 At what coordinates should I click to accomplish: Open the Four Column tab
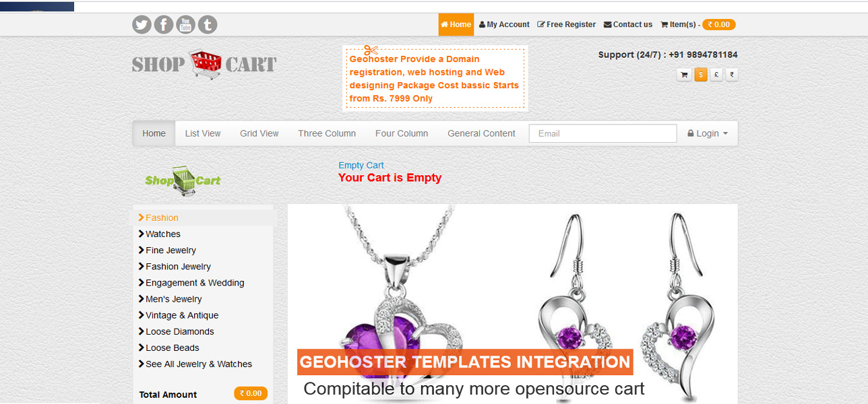pyautogui.click(x=402, y=133)
